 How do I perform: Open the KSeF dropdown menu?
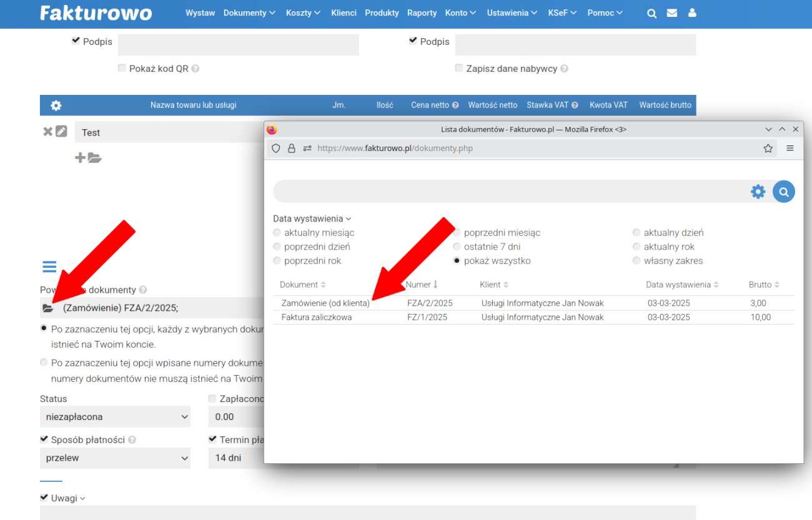click(562, 13)
